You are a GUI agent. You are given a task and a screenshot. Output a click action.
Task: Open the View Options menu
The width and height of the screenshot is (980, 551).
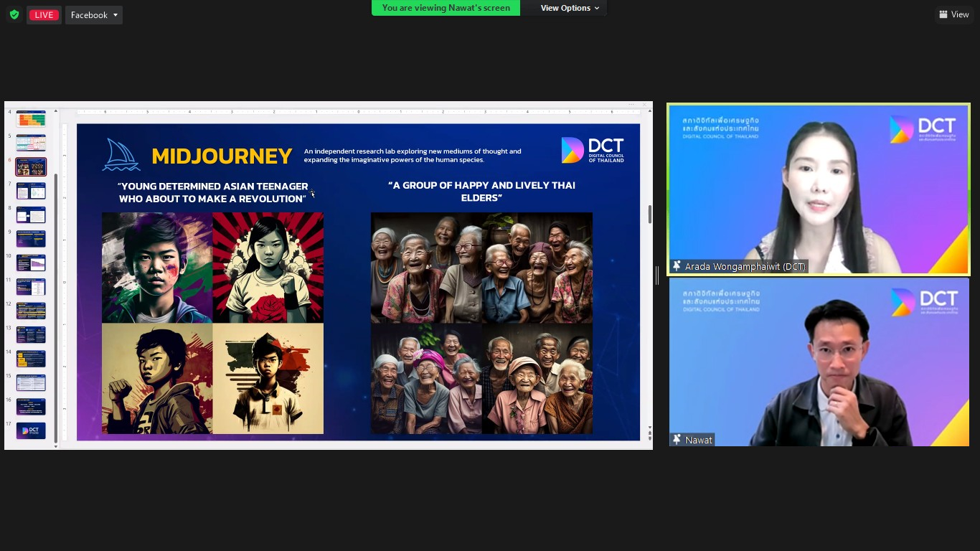570,8
